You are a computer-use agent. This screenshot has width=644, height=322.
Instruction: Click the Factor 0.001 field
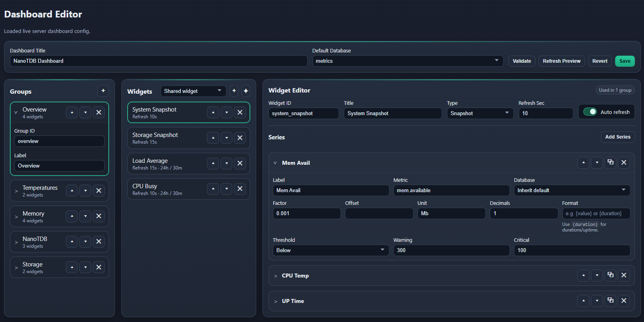pos(307,213)
